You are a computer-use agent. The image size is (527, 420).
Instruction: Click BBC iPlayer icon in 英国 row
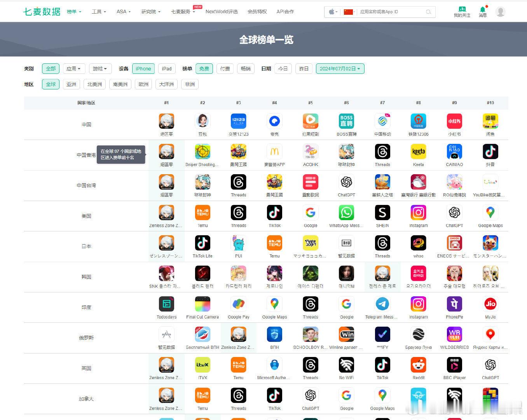click(454, 365)
